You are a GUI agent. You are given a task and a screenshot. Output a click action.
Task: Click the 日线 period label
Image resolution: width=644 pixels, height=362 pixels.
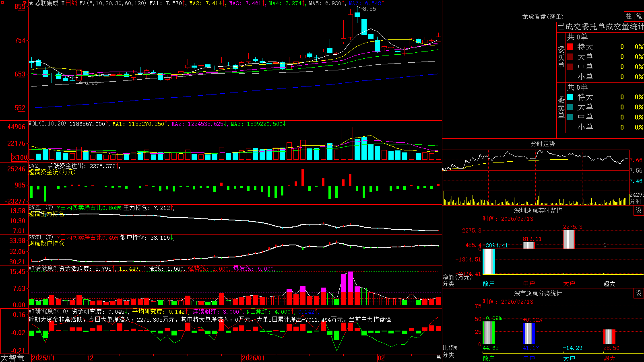point(71,3)
